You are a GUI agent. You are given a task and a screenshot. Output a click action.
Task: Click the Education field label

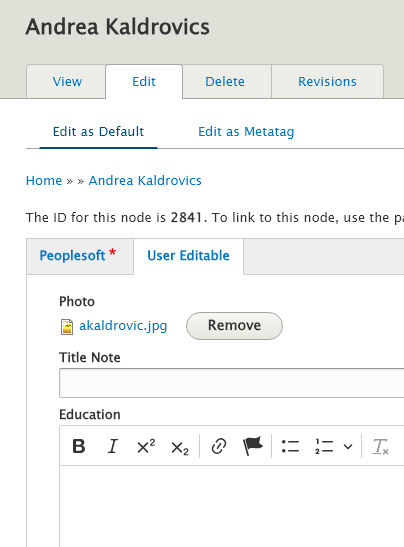(x=90, y=414)
